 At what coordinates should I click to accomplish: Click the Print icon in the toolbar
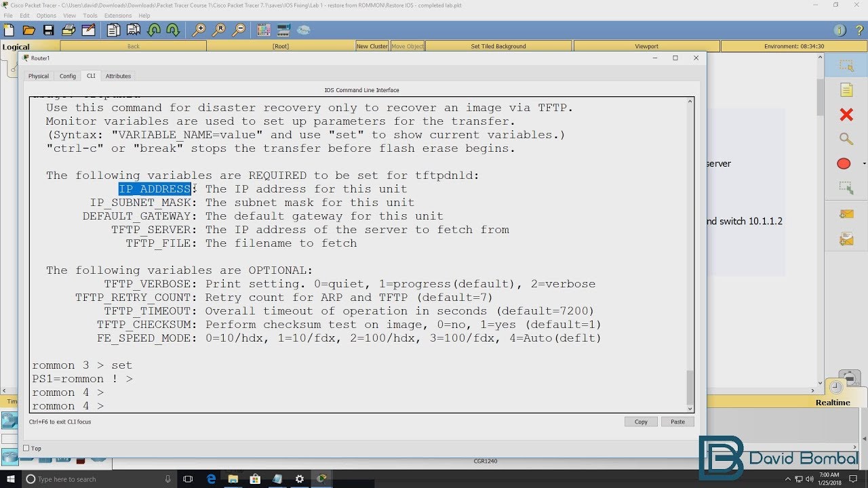coord(68,30)
